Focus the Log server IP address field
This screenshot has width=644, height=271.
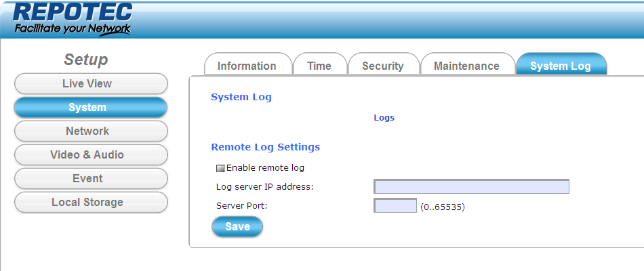click(x=471, y=187)
